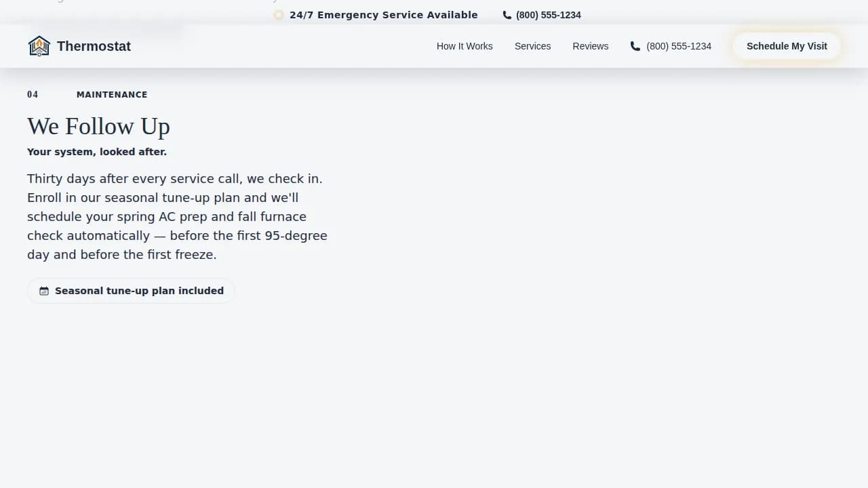Click the sentence starting Thirty days after

pos(175,179)
